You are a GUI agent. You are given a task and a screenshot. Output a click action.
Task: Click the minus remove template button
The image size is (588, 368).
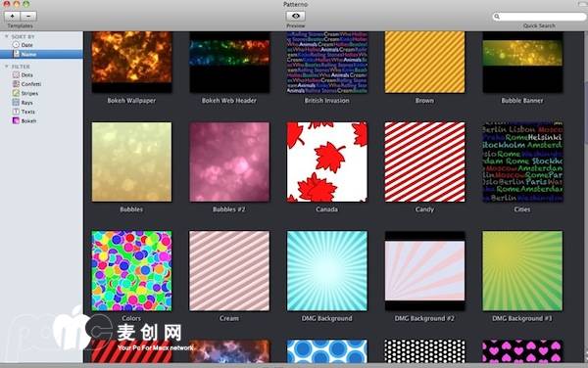[28, 16]
